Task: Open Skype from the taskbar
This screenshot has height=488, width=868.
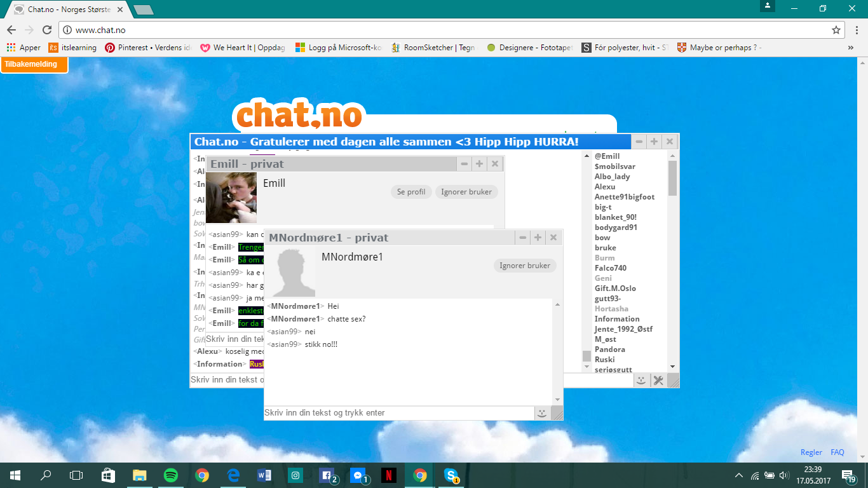Action: (x=451, y=475)
